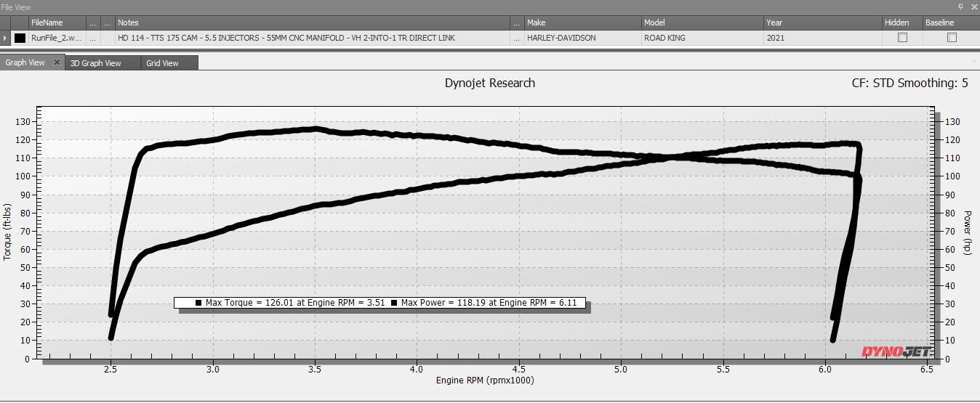
Task: Click the Torque (ft-lbs) axis label
Action: tap(8, 232)
